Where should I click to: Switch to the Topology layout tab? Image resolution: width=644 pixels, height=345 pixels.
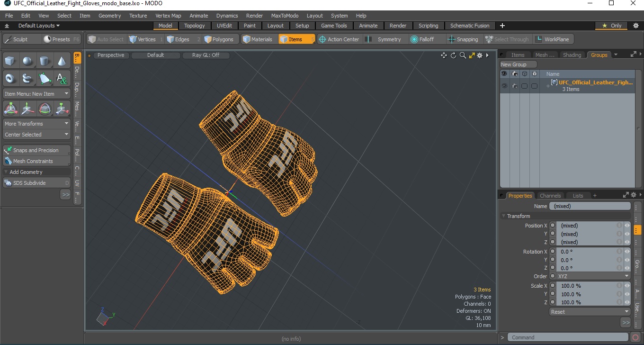pos(195,26)
